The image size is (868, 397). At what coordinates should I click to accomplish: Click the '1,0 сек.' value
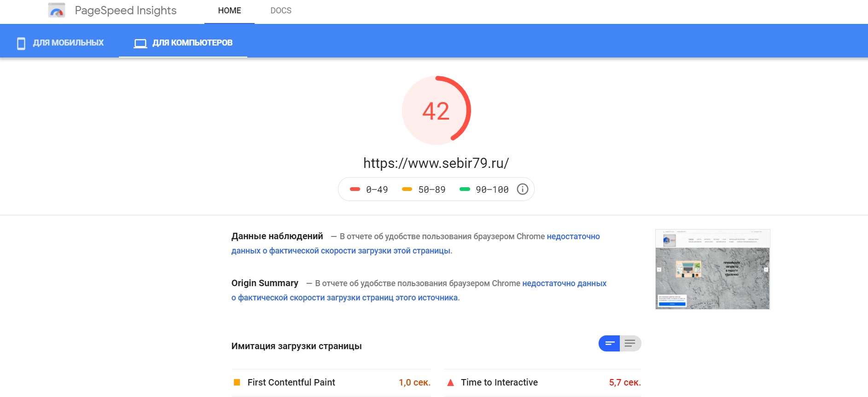[x=414, y=382]
